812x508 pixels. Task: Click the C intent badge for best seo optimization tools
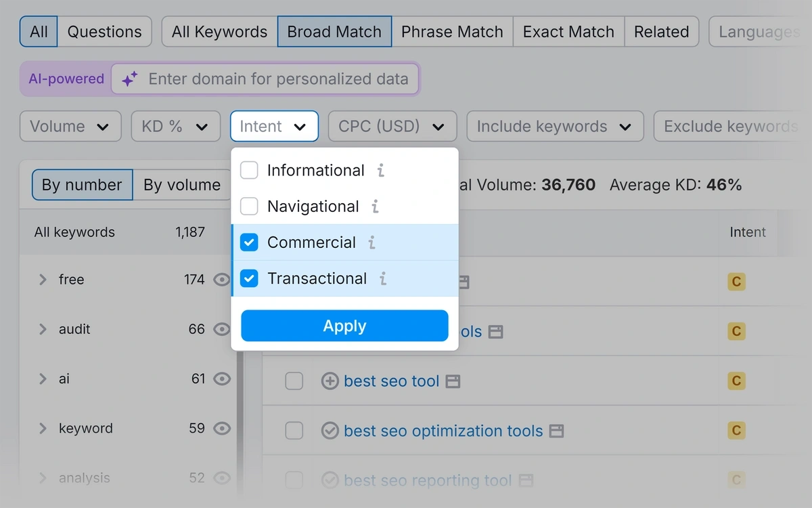[x=736, y=431]
